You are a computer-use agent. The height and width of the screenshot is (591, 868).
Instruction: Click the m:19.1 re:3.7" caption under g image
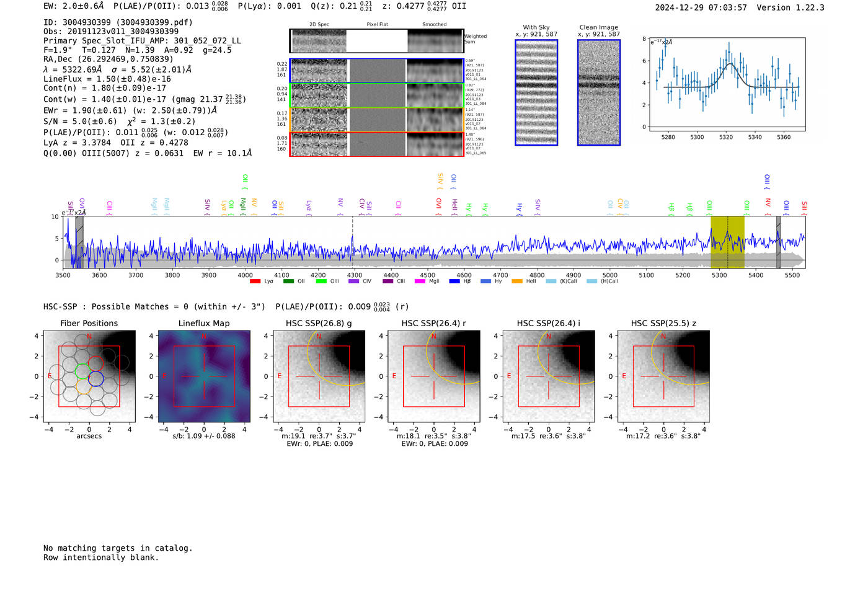tap(319, 436)
